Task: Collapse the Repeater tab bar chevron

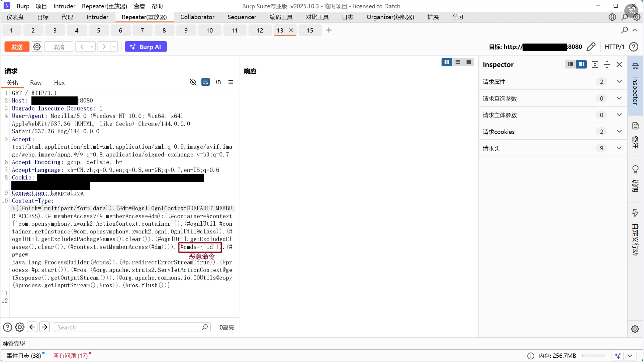Action: coord(635,30)
